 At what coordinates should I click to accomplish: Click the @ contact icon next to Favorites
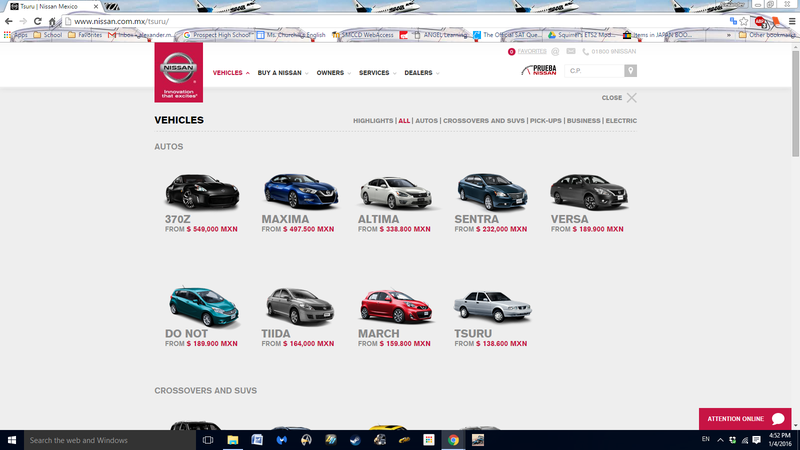pyautogui.click(x=556, y=52)
